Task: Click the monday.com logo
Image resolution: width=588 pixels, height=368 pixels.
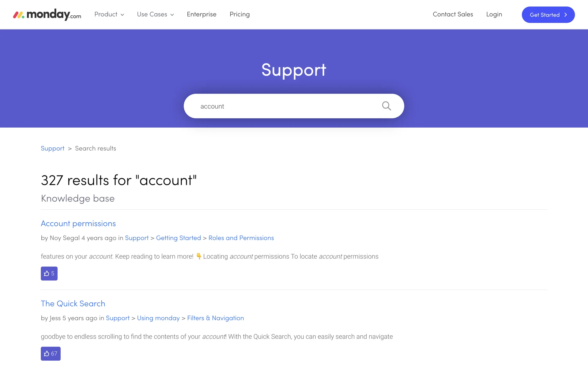Action: pos(47,14)
